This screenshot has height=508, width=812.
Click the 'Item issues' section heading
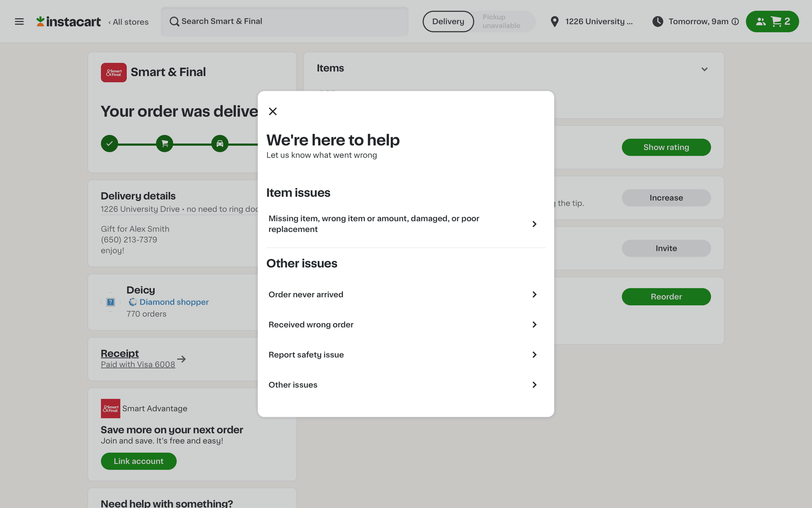point(298,193)
